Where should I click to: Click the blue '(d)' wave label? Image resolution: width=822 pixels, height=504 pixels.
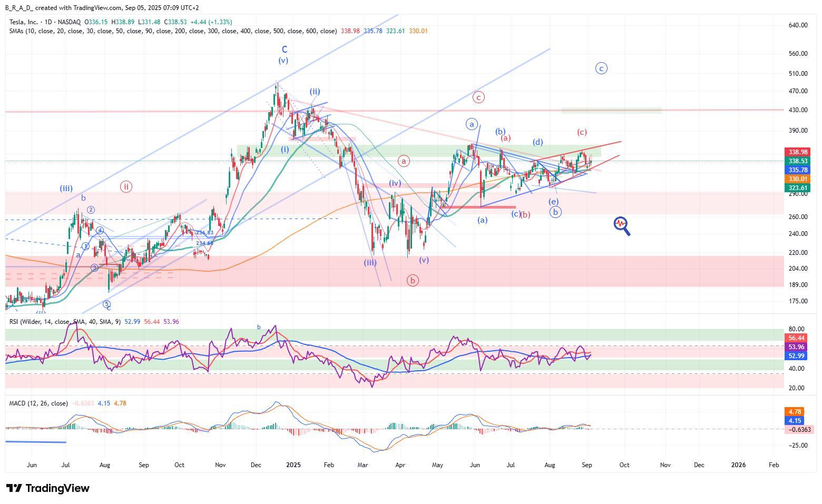click(x=537, y=142)
